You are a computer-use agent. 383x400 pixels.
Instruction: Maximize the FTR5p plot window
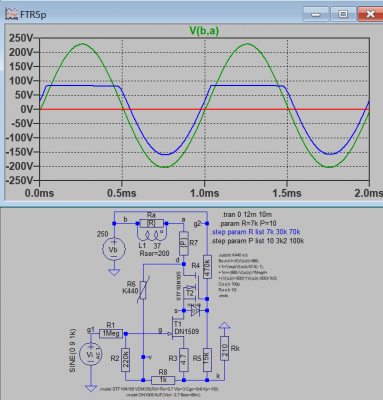click(x=343, y=14)
